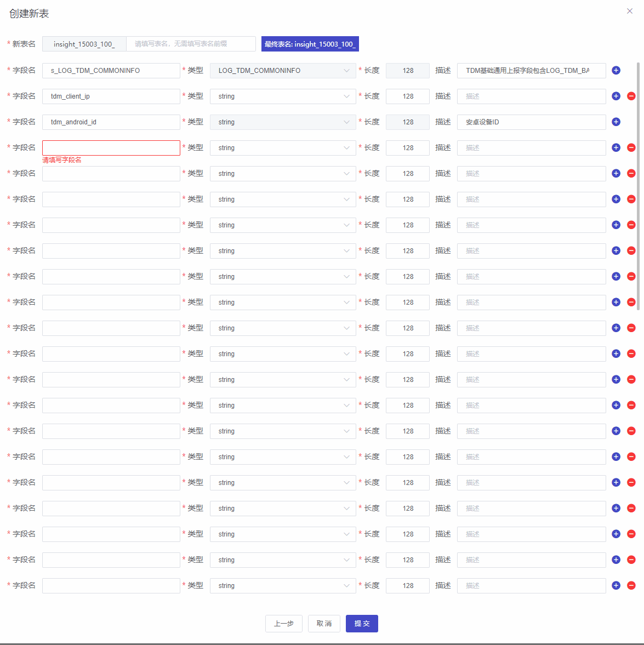Close the 创建新表 dialog

point(630,11)
